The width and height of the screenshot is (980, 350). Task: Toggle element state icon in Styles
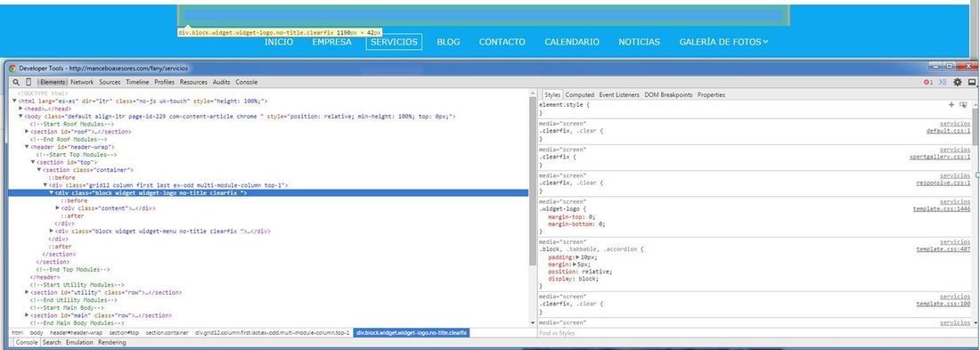coord(963,105)
